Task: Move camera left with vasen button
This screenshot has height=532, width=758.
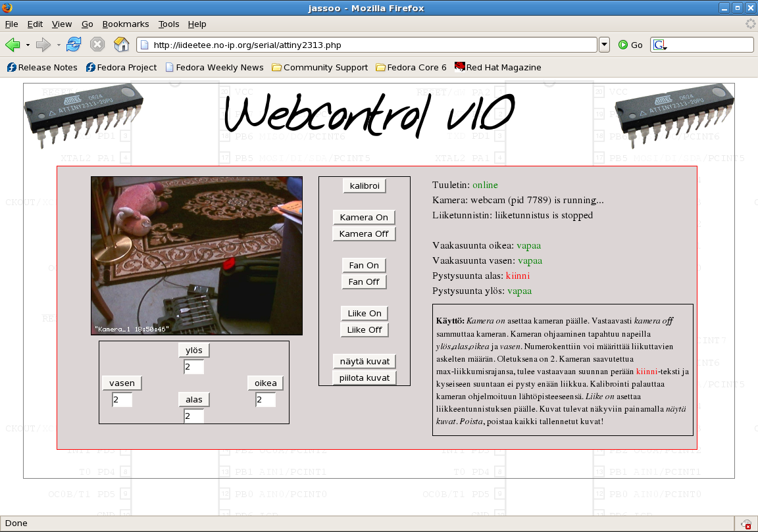Action: pyautogui.click(x=122, y=383)
